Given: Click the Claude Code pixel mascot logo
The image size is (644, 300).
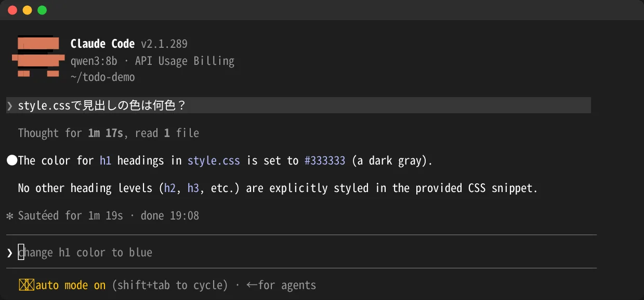Looking at the screenshot, I should tap(38, 57).
